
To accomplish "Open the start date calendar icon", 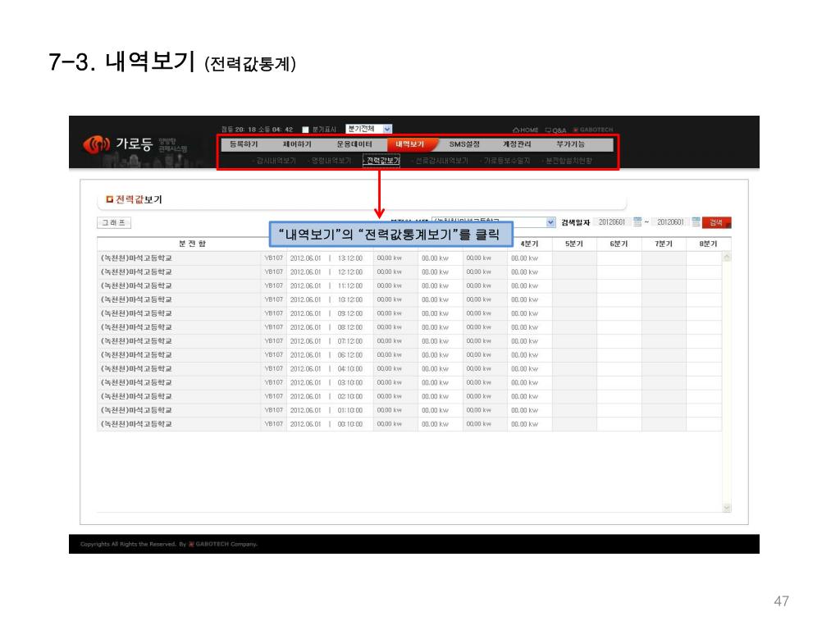I will click(637, 221).
